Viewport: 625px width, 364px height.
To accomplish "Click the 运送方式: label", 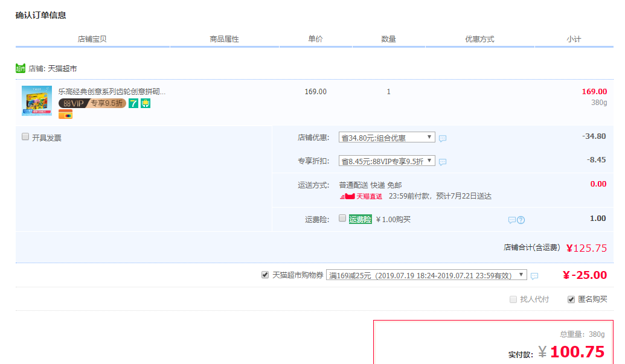I will [313, 185].
